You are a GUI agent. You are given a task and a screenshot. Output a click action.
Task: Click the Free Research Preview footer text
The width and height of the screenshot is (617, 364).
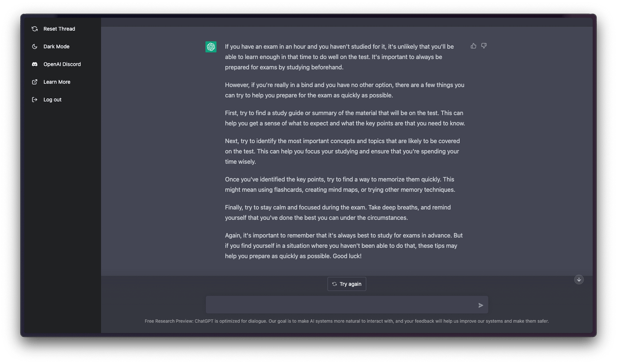[x=347, y=321]
